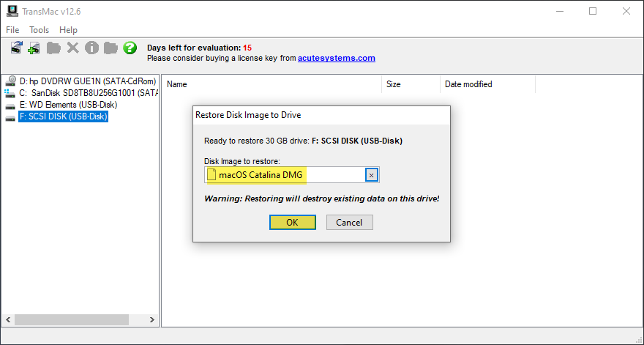The image size is (644, 345).
Task: Open the acutesystems.com link
Action: click(337, 58)
